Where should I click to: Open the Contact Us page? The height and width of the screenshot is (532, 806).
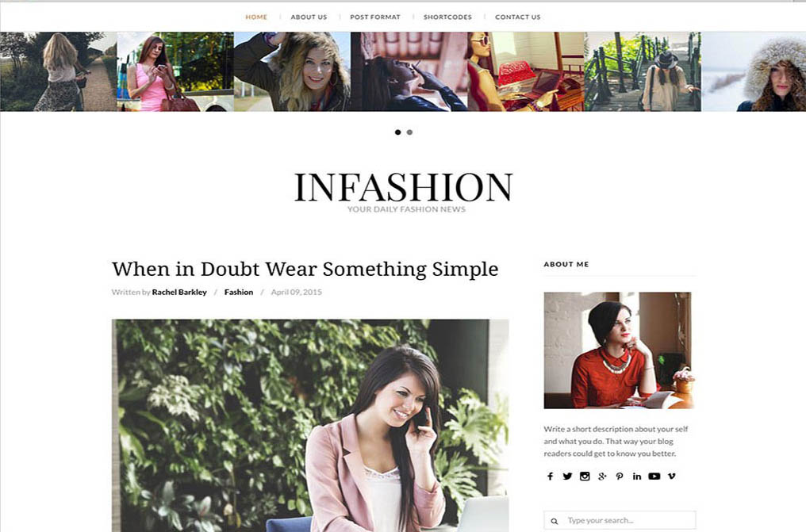517,17
